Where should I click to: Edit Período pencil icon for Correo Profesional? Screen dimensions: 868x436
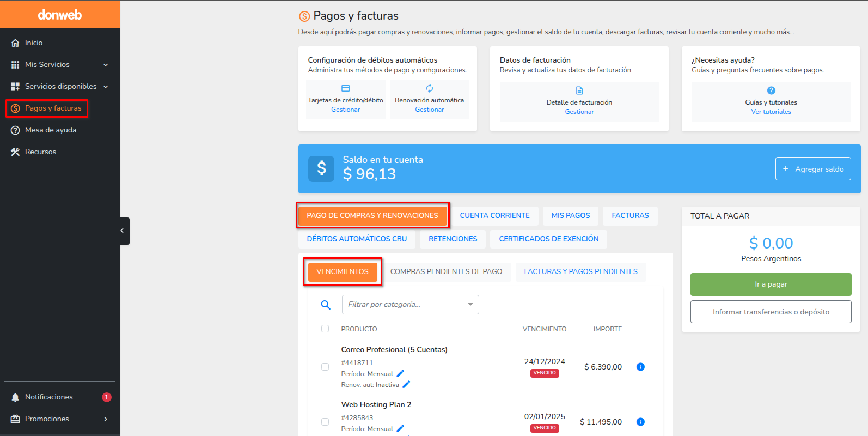point(400,374)
